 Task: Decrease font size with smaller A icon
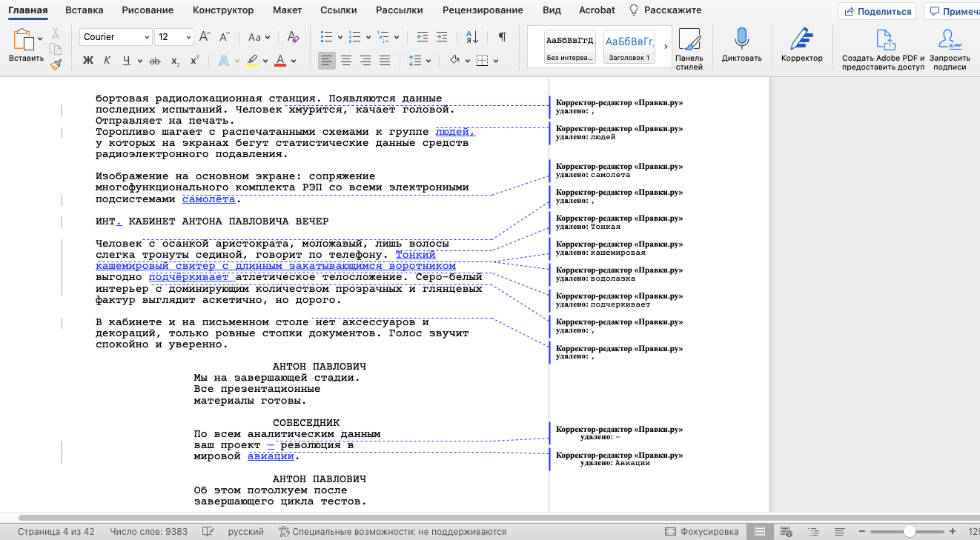[x=225, y=37]
